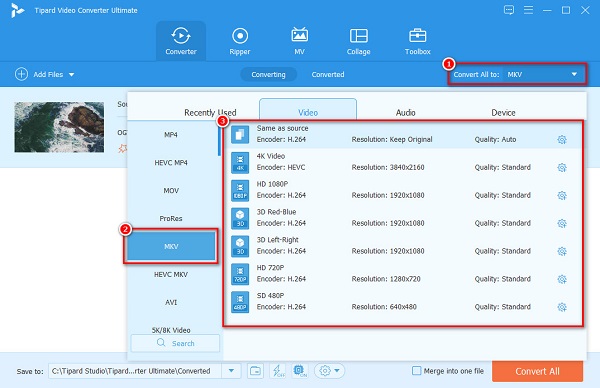Open custom settings gear for HD 720P
600x388 pixels.
point(562,279)
